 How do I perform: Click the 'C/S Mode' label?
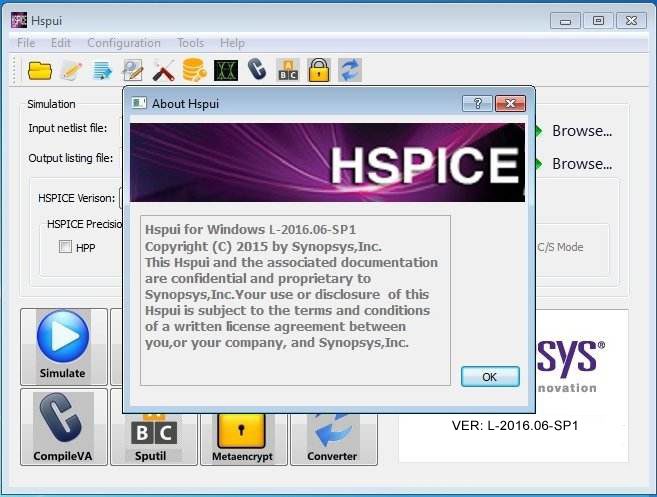tap(560, 247)
